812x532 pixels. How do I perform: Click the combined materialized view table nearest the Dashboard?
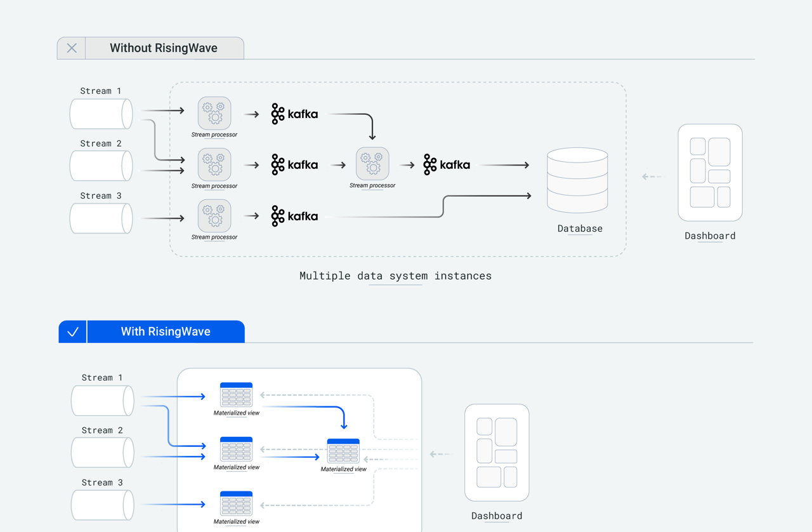click(343, 451)
